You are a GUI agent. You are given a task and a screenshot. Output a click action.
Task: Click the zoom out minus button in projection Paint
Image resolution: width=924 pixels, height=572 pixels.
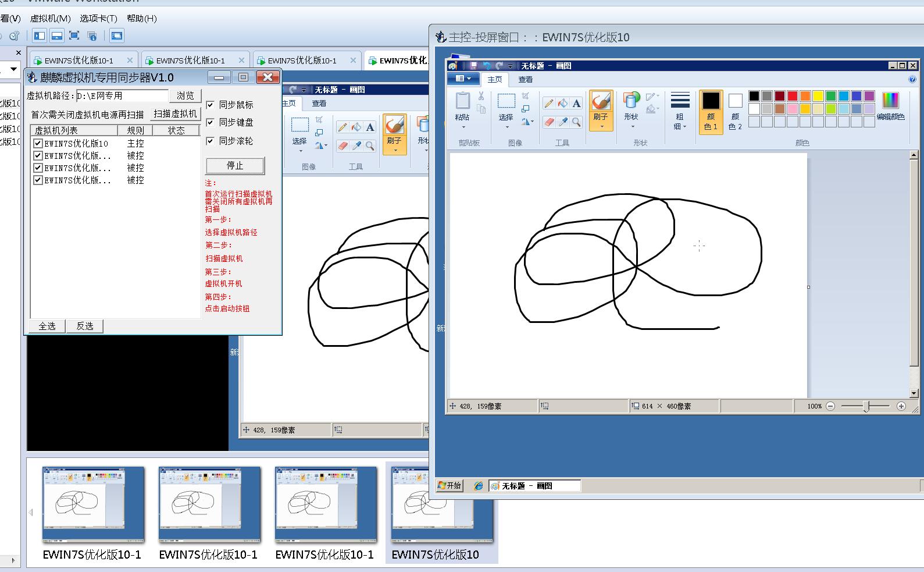pos(830,406)
